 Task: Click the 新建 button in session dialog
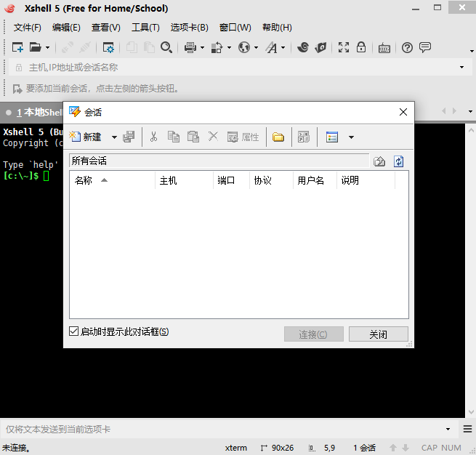(86, 137)
